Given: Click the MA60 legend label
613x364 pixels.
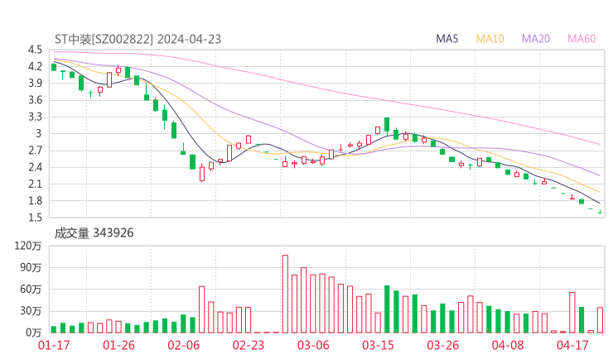Looking at the screenshot, I should pyautogui.click(x=582, y=39).
